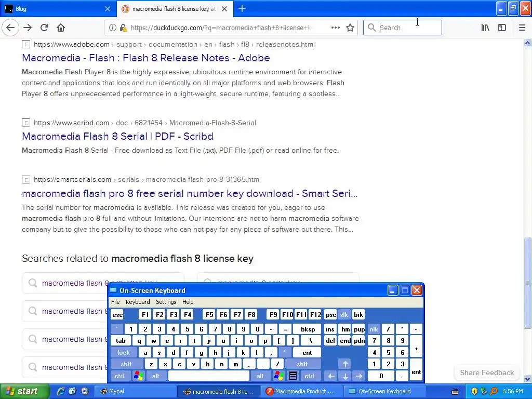Toggle the nlk (num lock) key
Screen dimensions: 532x399
pyautogui.click(x=374, y=329)
